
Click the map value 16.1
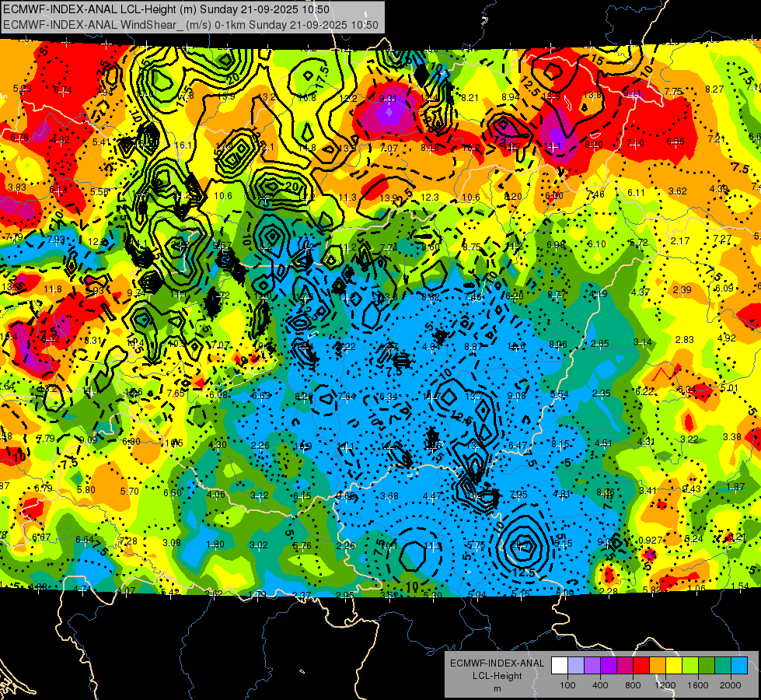tap(183, 145)
